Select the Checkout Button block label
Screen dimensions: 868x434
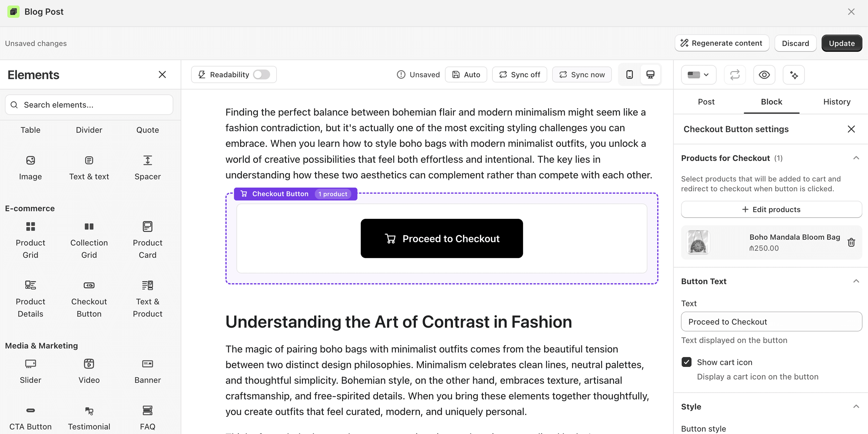280,194
